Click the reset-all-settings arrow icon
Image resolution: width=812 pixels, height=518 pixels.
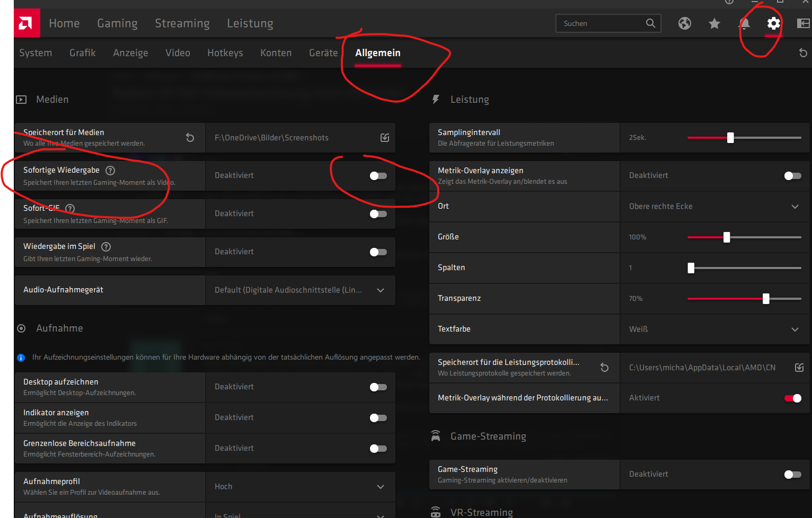click(803, 52)
